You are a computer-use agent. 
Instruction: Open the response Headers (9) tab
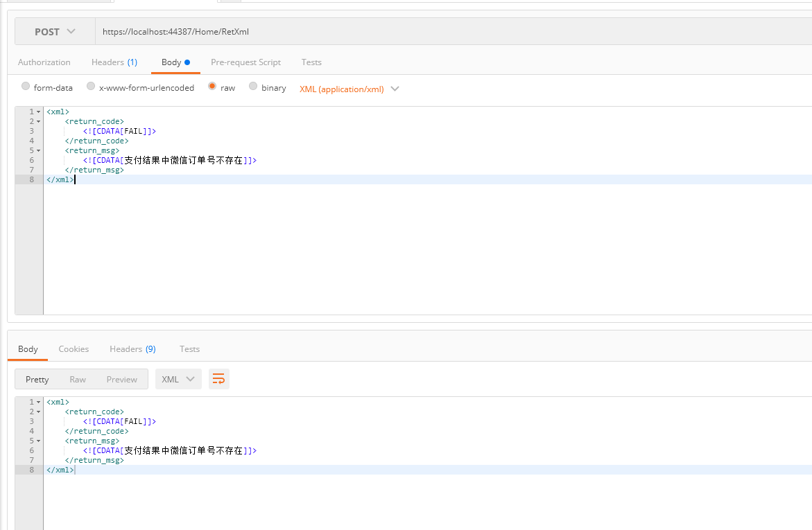coord(132,349)
